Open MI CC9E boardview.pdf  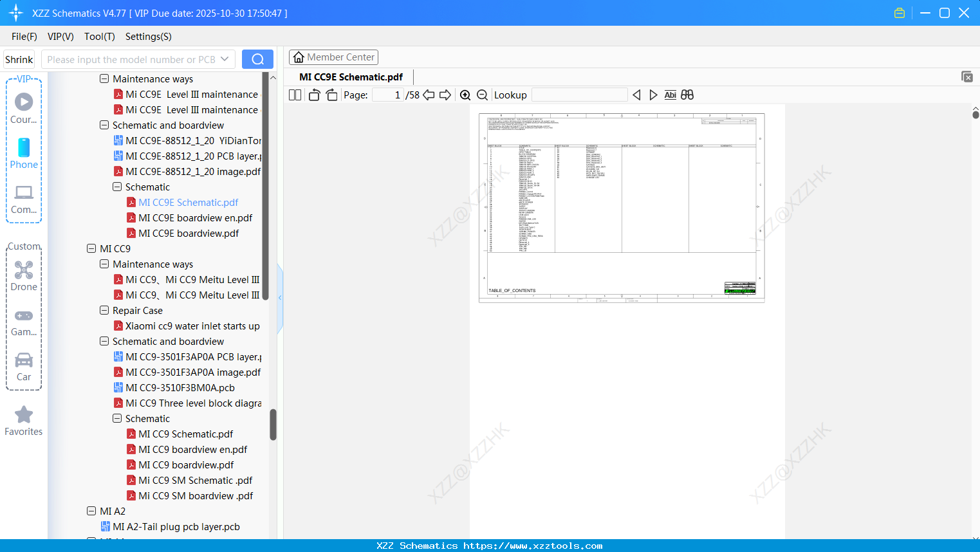pos(189,233)
